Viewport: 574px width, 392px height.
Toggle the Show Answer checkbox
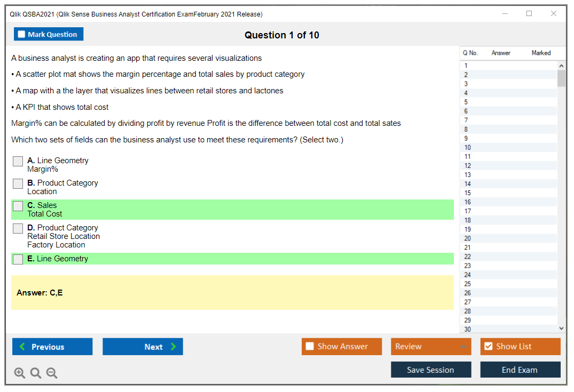pos(310,347)
